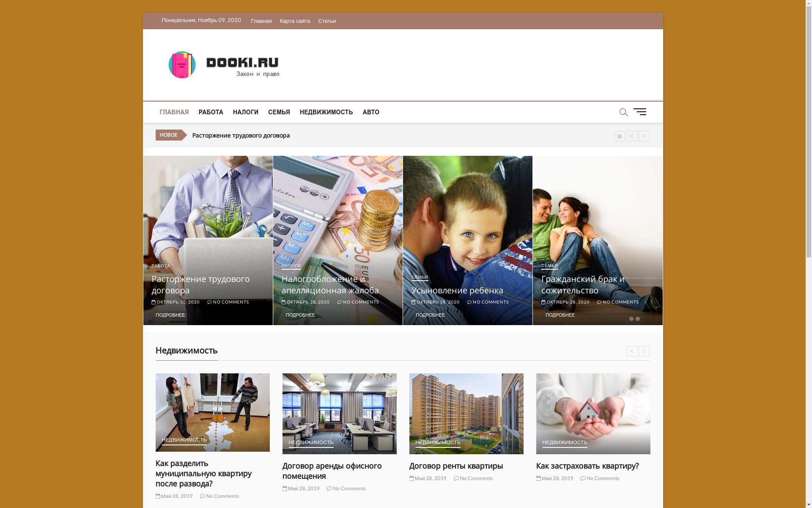
Task: Select second slider pagination dot
Action: 638,319
